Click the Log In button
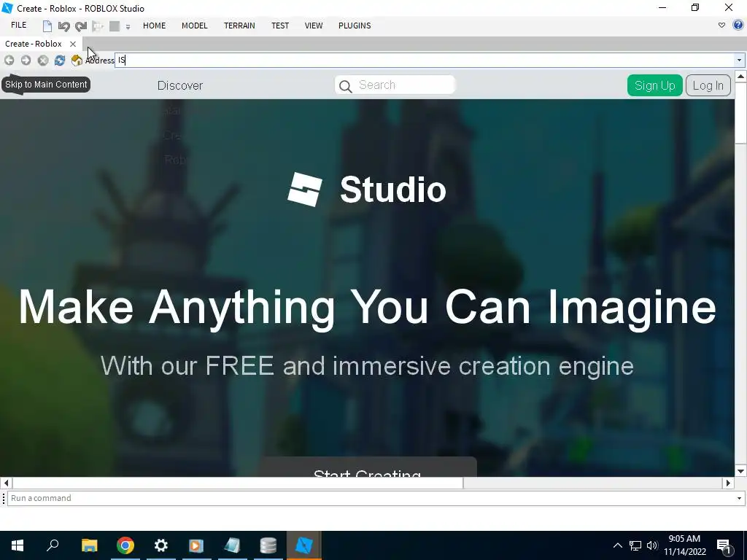This screenshot has width=747, height=560. [x=708, y=85]
